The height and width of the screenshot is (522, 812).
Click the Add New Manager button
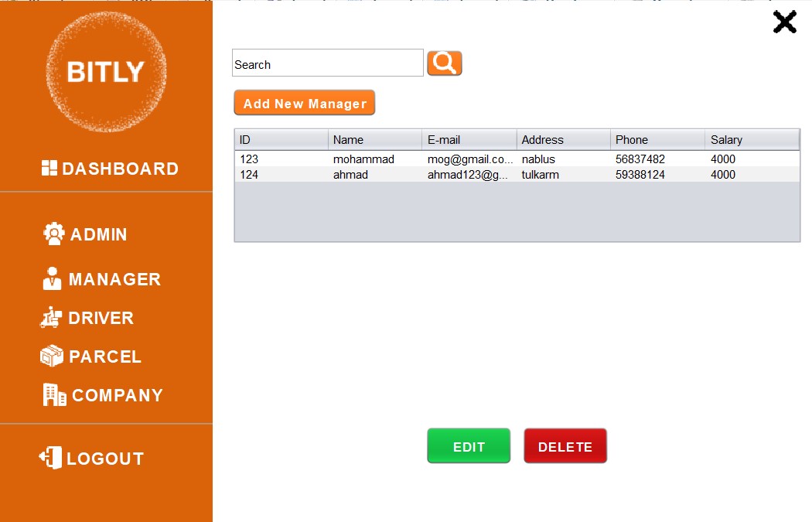click(x=305, y=103)
